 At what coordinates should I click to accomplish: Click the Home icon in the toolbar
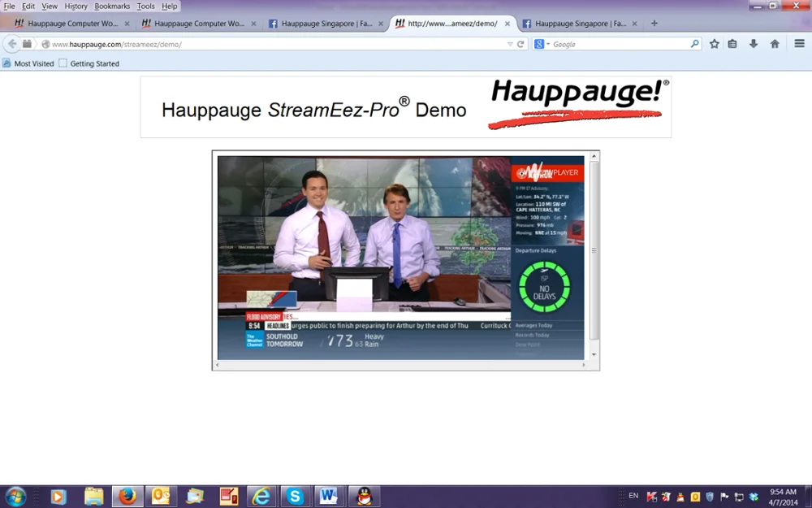coord(773,43)
